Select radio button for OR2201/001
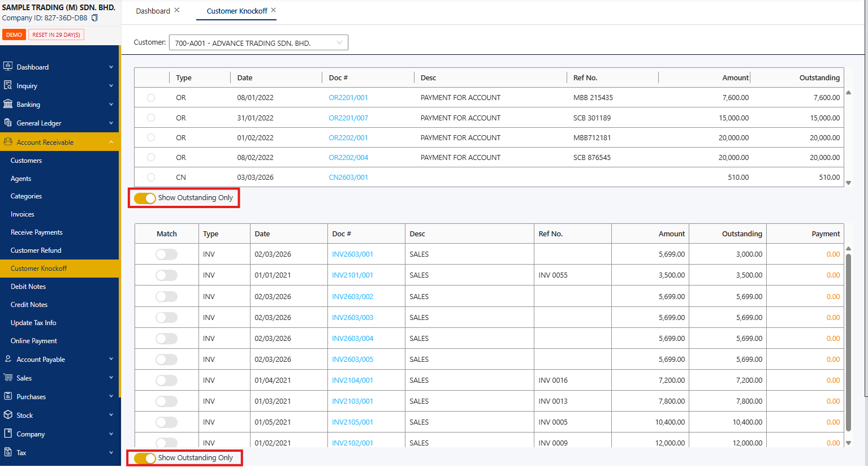868x467 pixels. click(151, 98)
